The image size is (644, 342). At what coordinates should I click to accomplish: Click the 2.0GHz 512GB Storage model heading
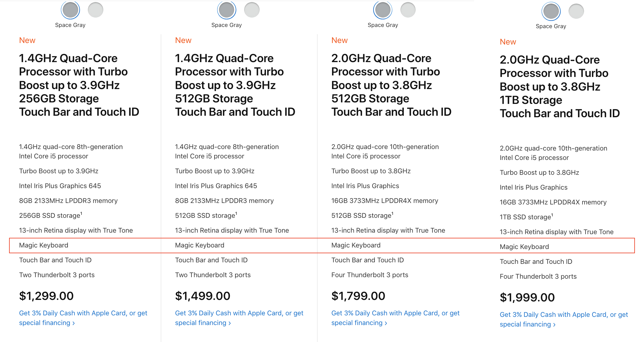pyautogui.click(x=391, y=85)
